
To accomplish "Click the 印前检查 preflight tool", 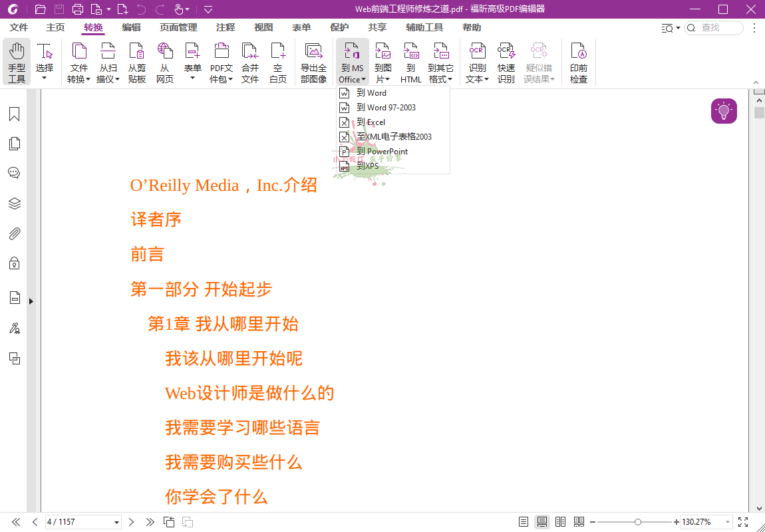I will (579, 61).
